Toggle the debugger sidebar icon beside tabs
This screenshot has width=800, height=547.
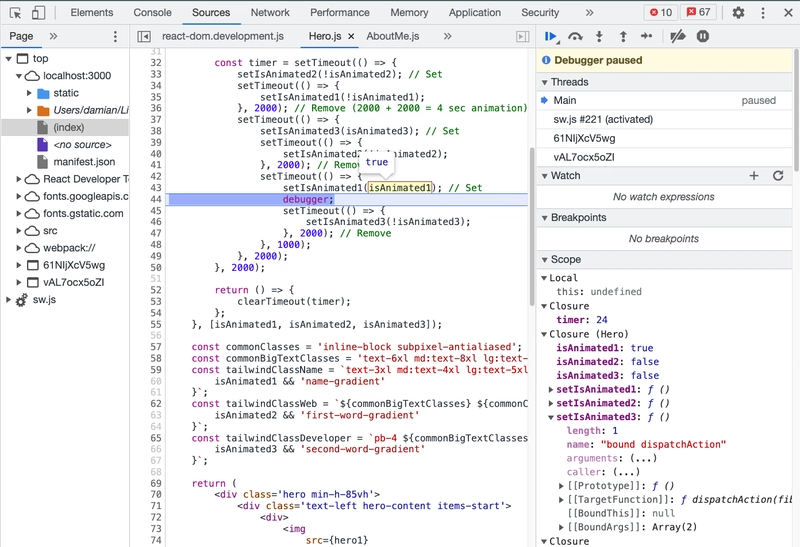pyautogui.click(x=522, y=36)
